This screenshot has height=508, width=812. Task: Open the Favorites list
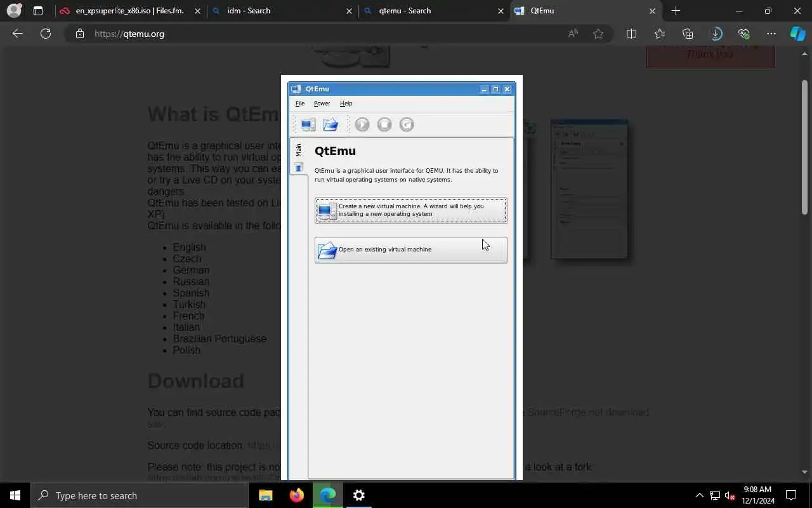(660, 34)
